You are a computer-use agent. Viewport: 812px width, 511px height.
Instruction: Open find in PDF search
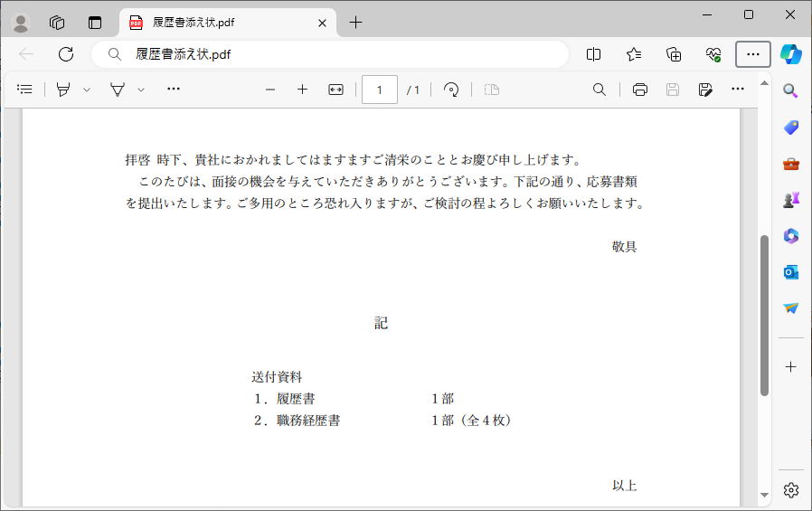[x=599, y=90]
